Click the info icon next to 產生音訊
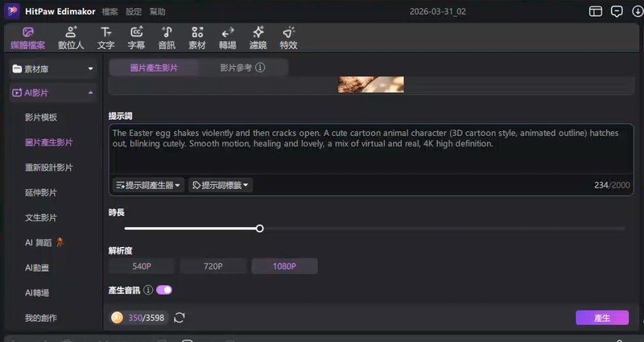This screenshot has height=342, width=644. click(148, 290)
